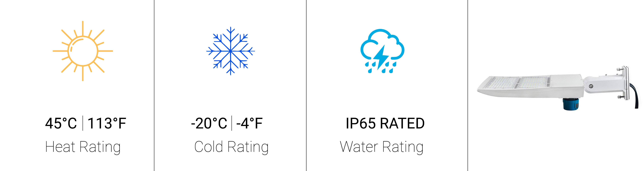Screen dimensions: 644x171
Task: Click the adjustable arm screw on the fixture
Action: (591, 86)
